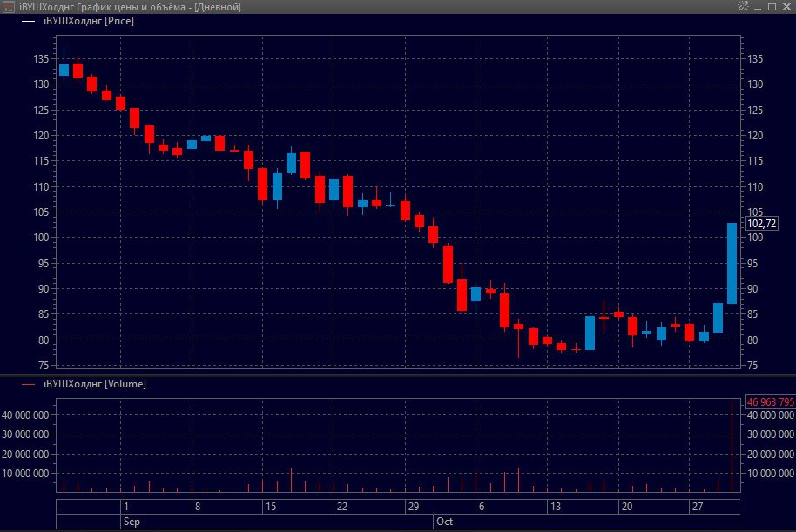Close the iВУШХолднг chart window
This screenshot has height=532, width=796.
pos(786,7)
